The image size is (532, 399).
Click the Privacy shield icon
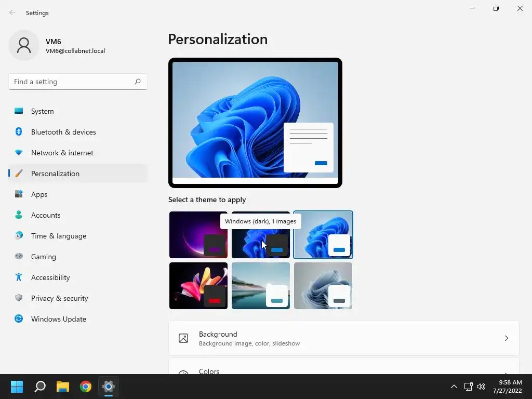click(19, 298)
